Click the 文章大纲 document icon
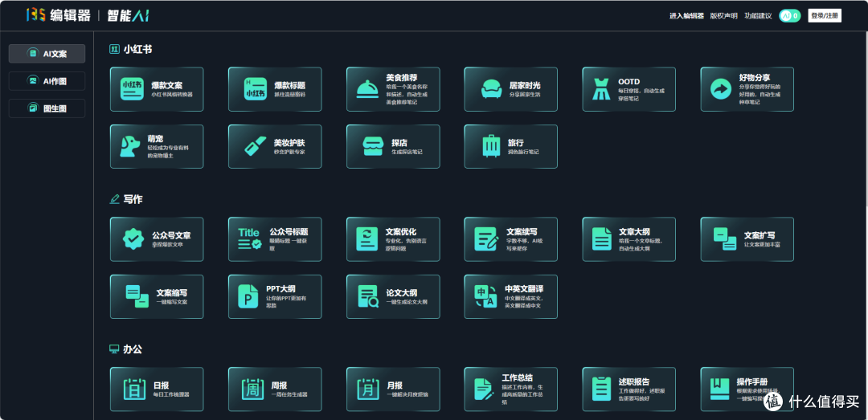868x420 pixels. [602, 239]
